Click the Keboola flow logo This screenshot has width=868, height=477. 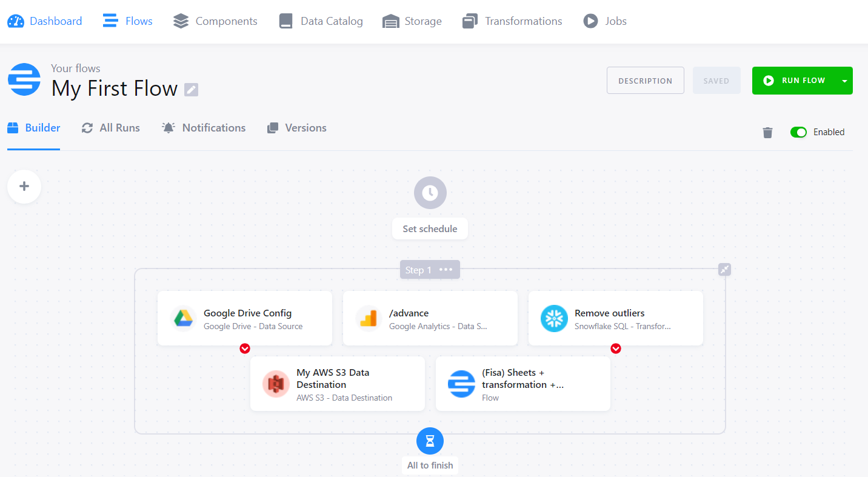tap(24, 79)
